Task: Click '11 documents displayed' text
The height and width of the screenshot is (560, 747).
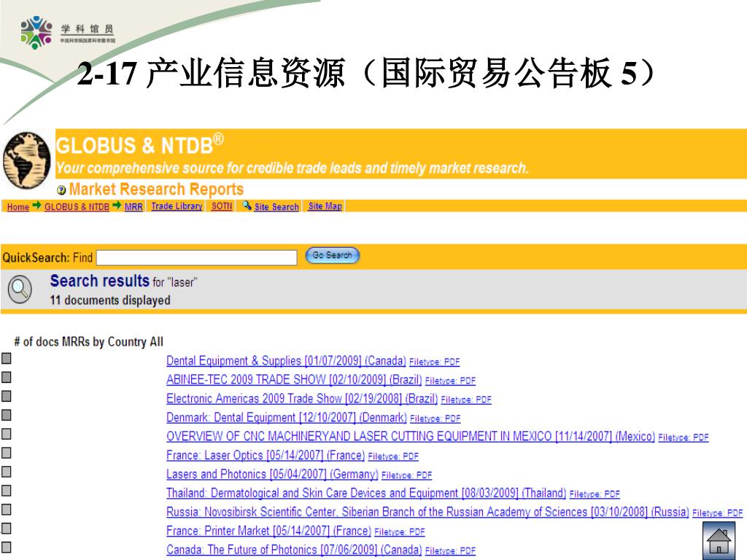Action: coord(110,300)
